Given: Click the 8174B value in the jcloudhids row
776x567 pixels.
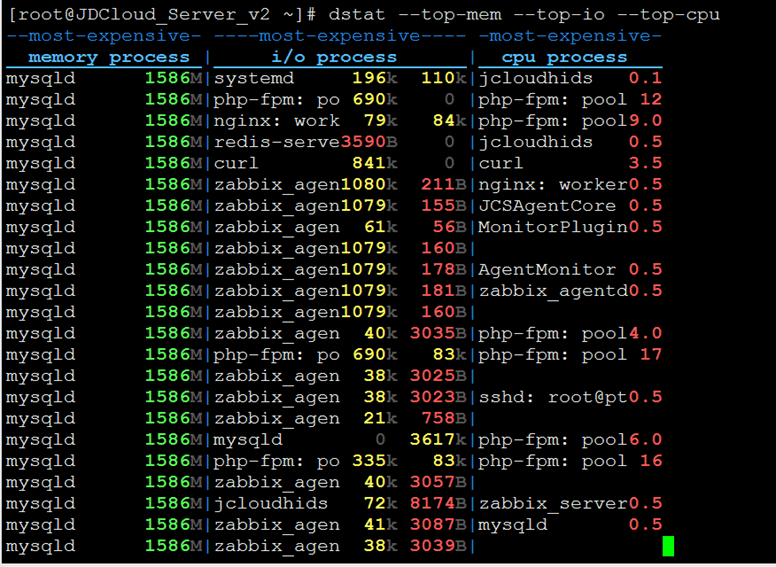Looking at the screenshot, I should (437, 503).
